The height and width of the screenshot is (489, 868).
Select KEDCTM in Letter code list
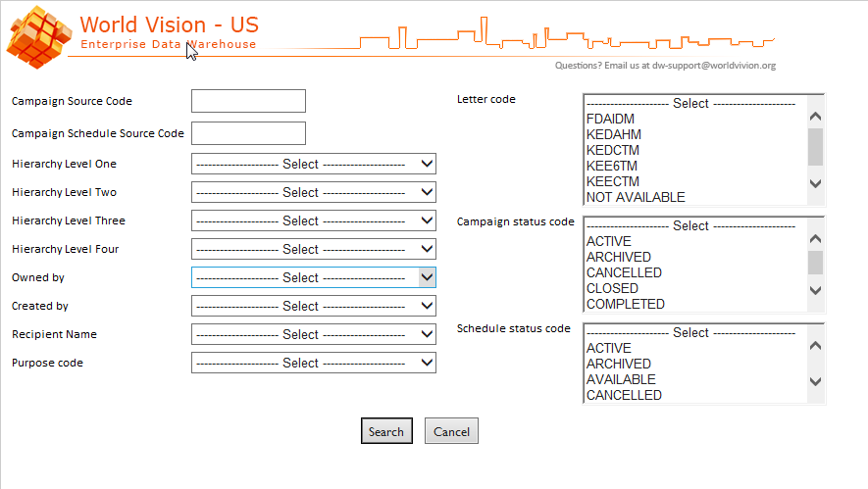pos(695,150)
